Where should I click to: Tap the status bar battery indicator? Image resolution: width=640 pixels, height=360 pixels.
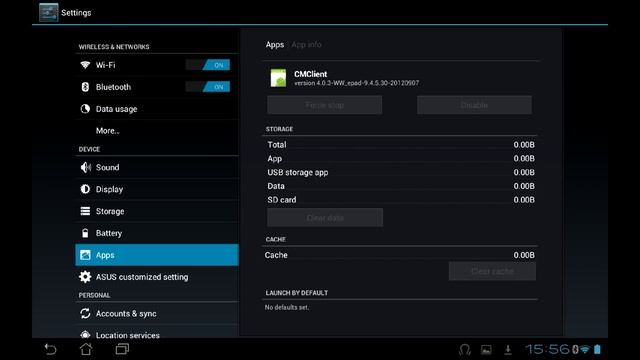597,349
